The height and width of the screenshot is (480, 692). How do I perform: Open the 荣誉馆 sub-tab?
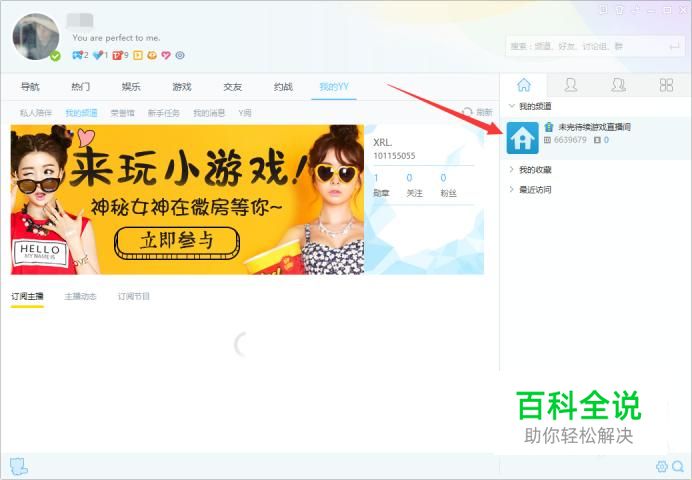122,113
